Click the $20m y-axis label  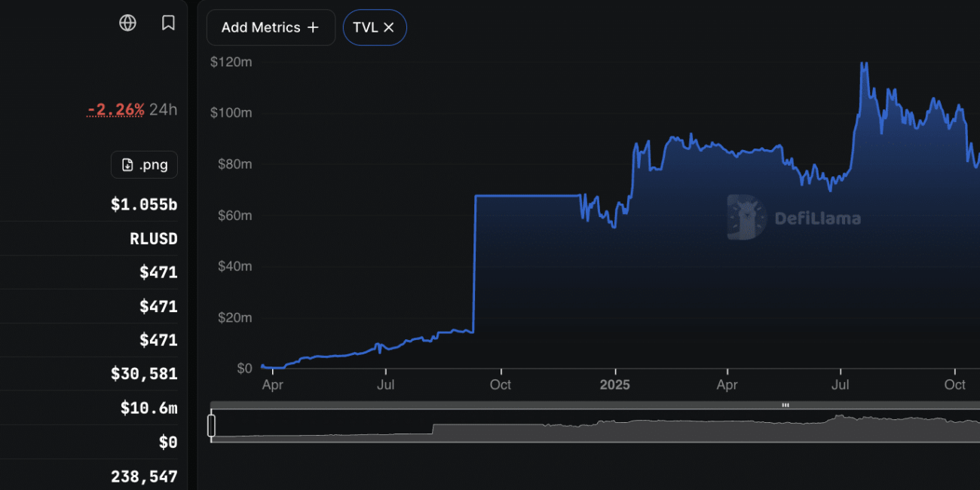coord(234,317)
